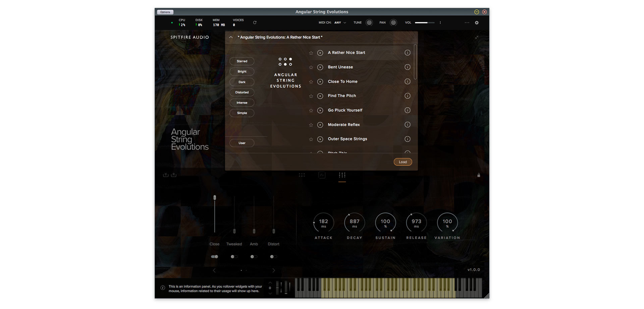Show info for Outer Space Strings
This screenshot has height=309, width=644.
point(408,139)
